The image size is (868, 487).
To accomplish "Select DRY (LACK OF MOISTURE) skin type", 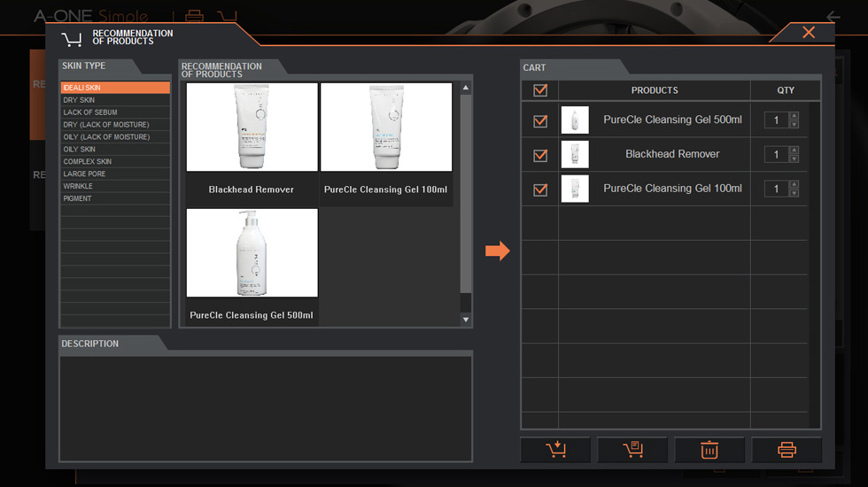I will pos(115,125).
